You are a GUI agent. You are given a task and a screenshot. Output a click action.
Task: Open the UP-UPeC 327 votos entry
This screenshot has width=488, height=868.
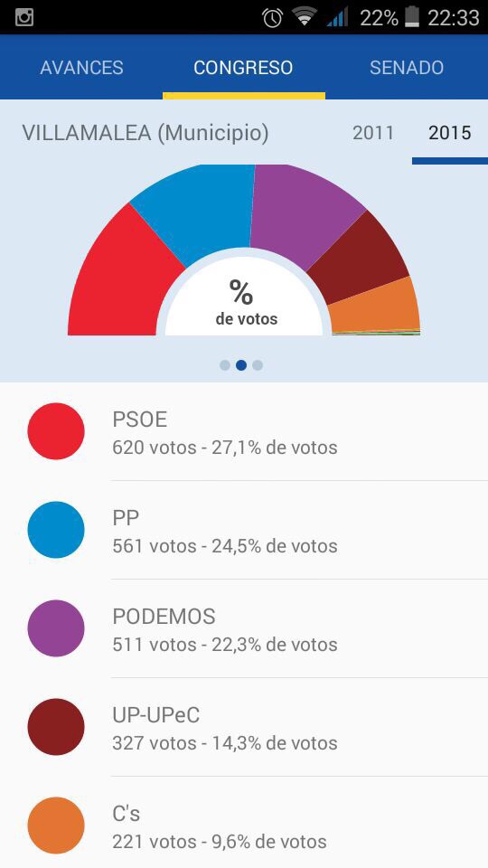pyautogui.click(x=244, y=727)
